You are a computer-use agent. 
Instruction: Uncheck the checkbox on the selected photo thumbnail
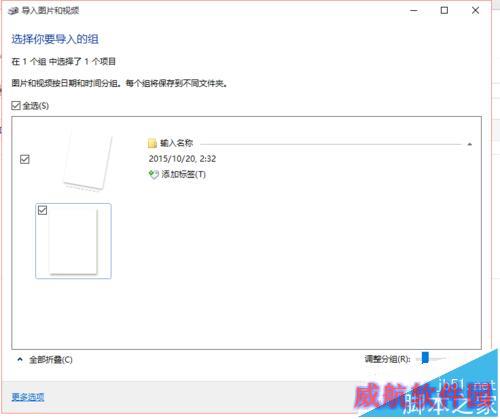point(42,210)
